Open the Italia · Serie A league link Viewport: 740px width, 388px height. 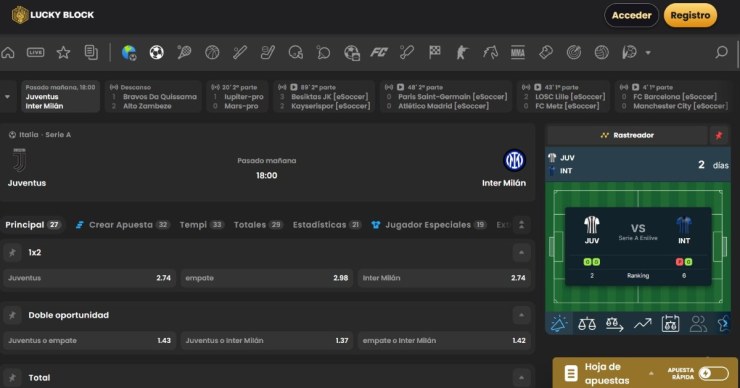click(40, 135)
